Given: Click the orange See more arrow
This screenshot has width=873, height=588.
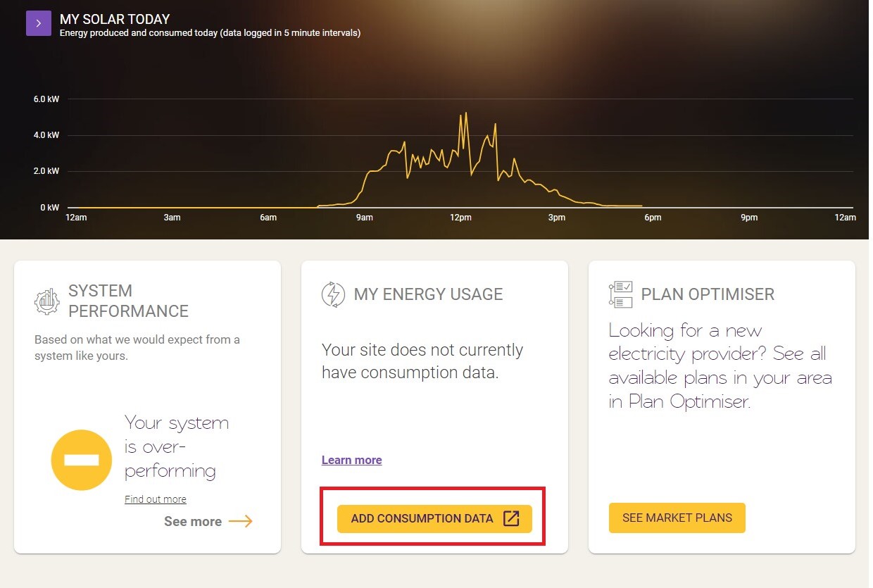Looking at the screenshot, I should 240,521.
